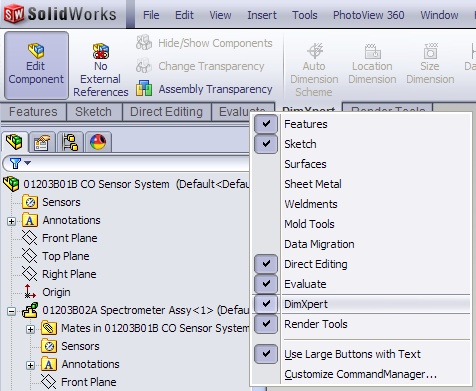Open the PropertyManager tab icon
This screenshot has height=391, width=476.
pos(42,142)
